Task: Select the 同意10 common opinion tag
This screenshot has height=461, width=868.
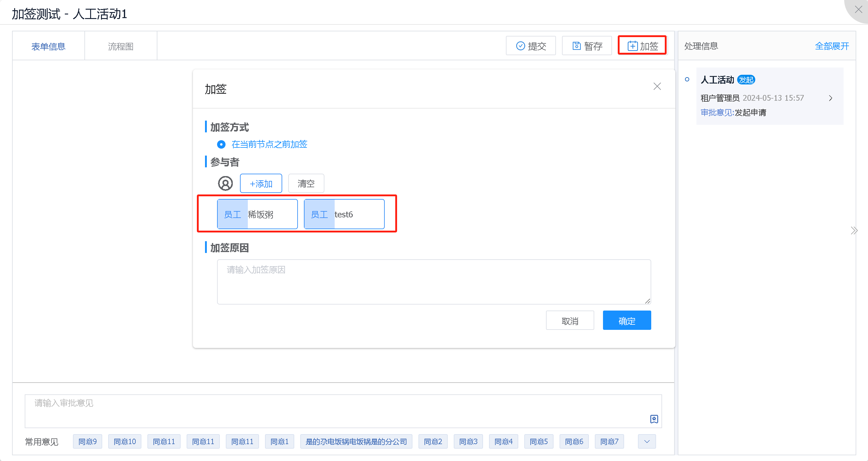Action: (x=125, y=441)
